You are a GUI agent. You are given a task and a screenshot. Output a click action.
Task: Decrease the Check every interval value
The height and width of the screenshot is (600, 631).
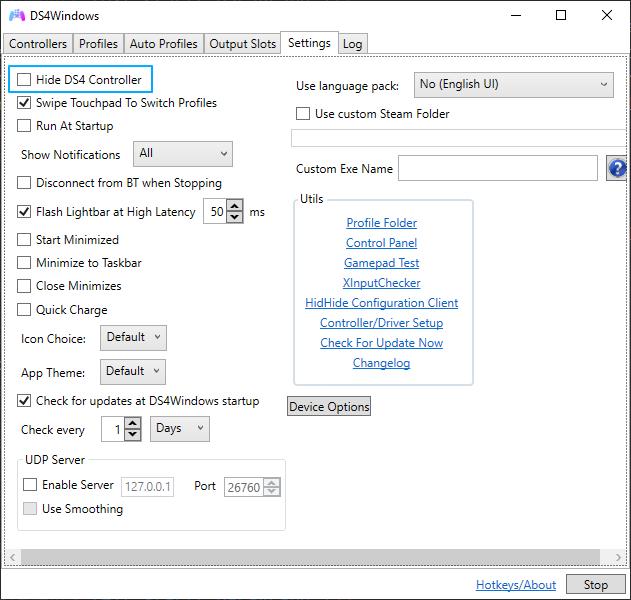[132, 435]
